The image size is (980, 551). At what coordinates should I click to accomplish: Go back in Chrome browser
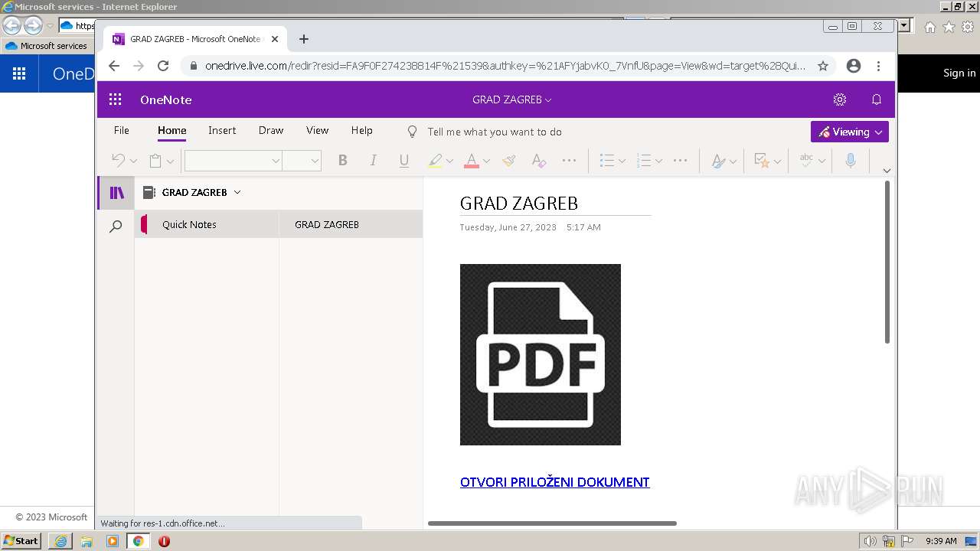pyautogui.click(x=114, y=66)
